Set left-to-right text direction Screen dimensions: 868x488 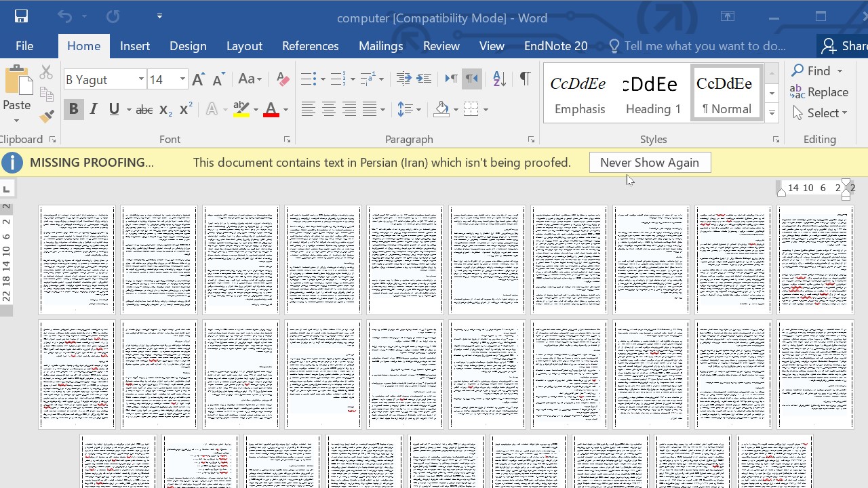pos(451,79)
